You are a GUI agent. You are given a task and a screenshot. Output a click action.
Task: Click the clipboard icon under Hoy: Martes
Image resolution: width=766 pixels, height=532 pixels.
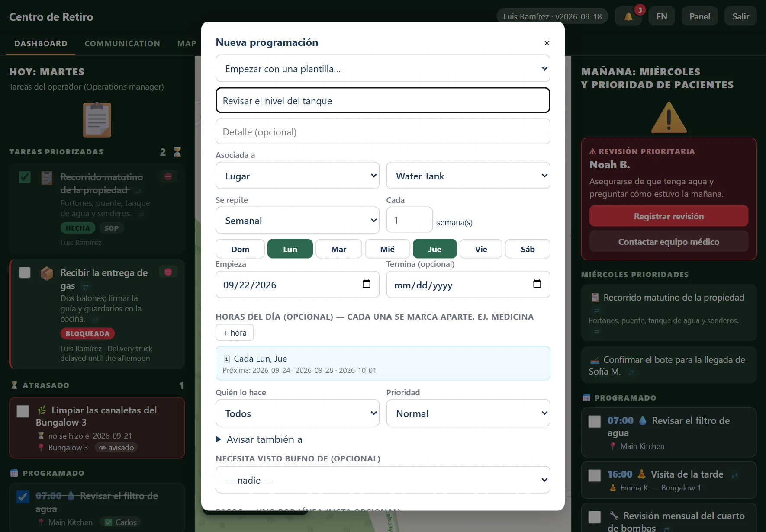pos(97,120)
